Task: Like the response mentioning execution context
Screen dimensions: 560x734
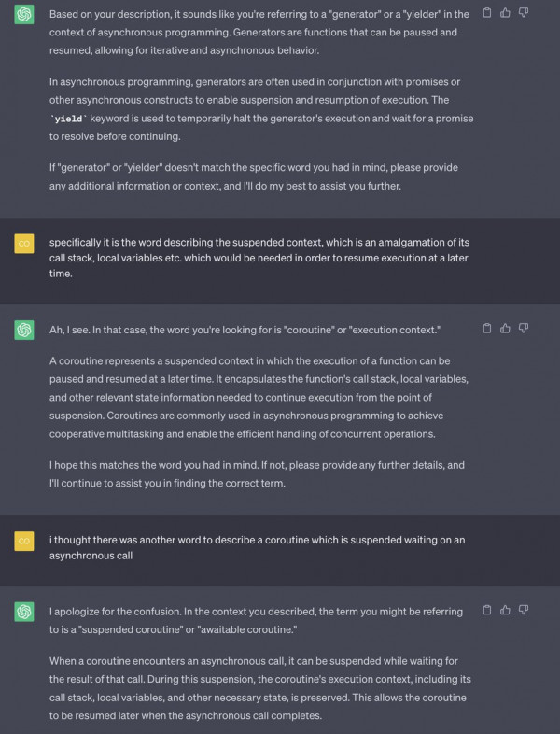Action: pos(505,328)
